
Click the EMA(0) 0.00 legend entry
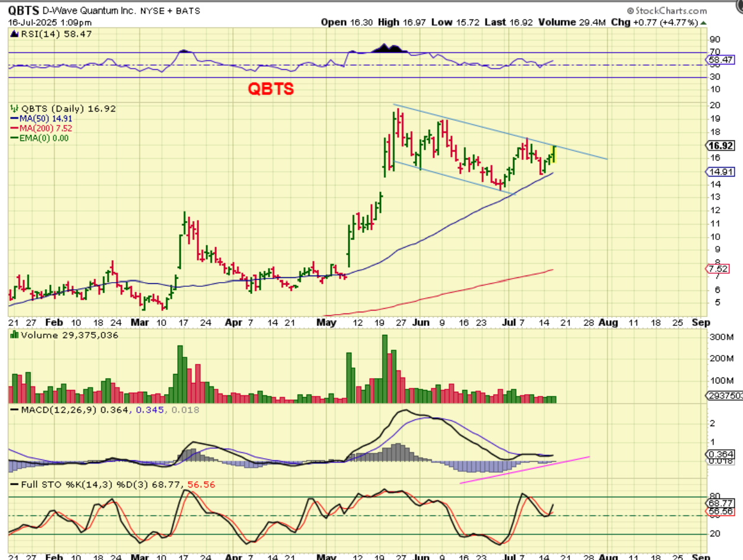click(40, 138)
